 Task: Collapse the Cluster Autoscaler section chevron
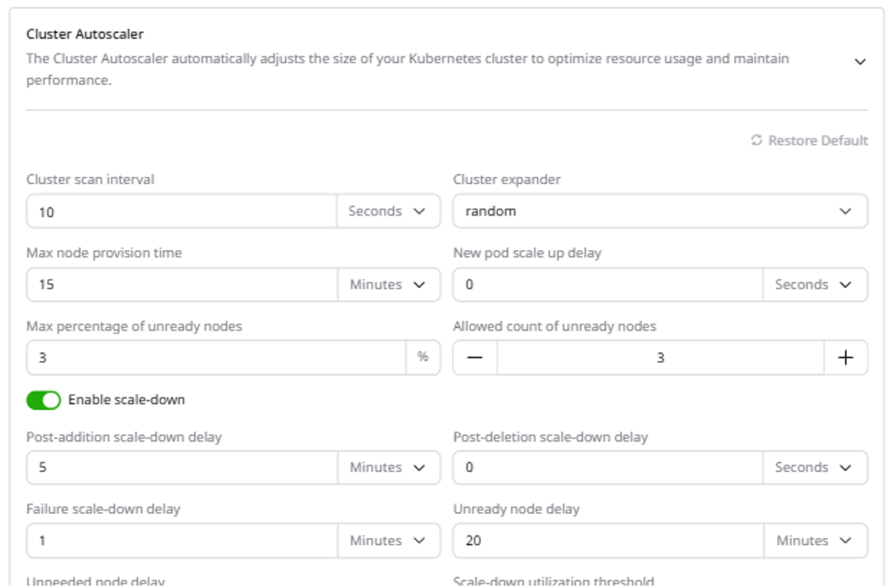click(x=859, y=62)
